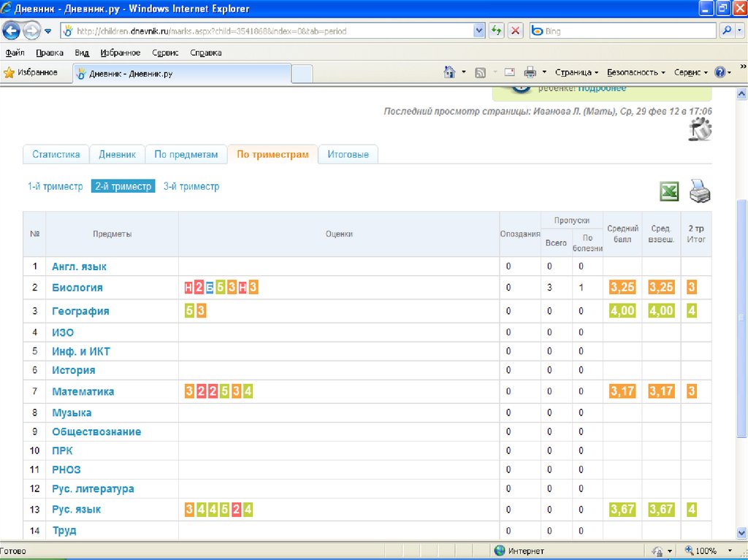The height and width of the screenshot is (560, 748).
Task: Switch to the Итоговые tab
Action: [348, 155]
